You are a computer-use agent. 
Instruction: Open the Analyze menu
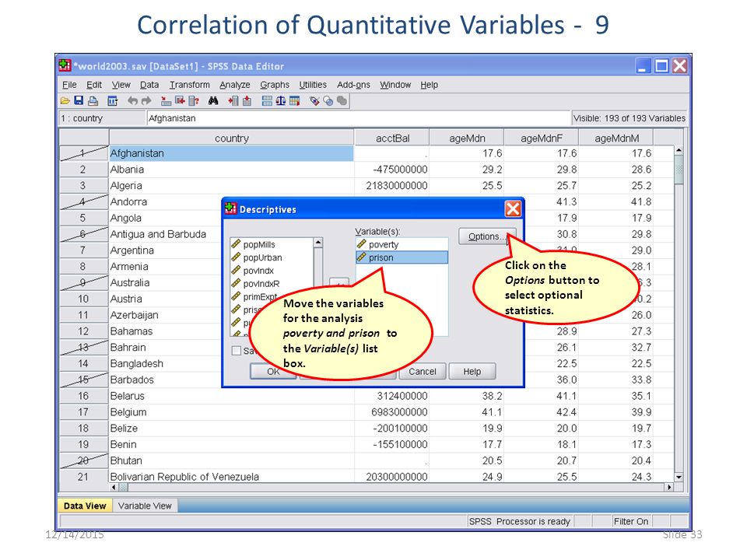235,85
